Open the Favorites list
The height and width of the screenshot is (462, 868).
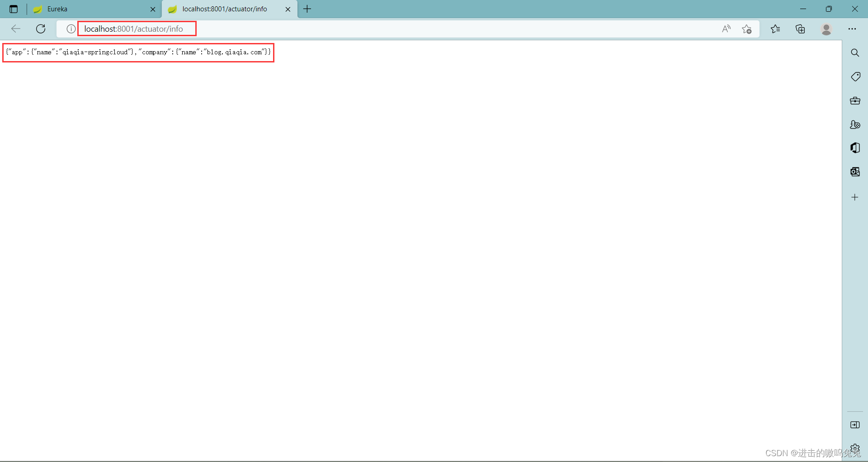click(775, 29)
